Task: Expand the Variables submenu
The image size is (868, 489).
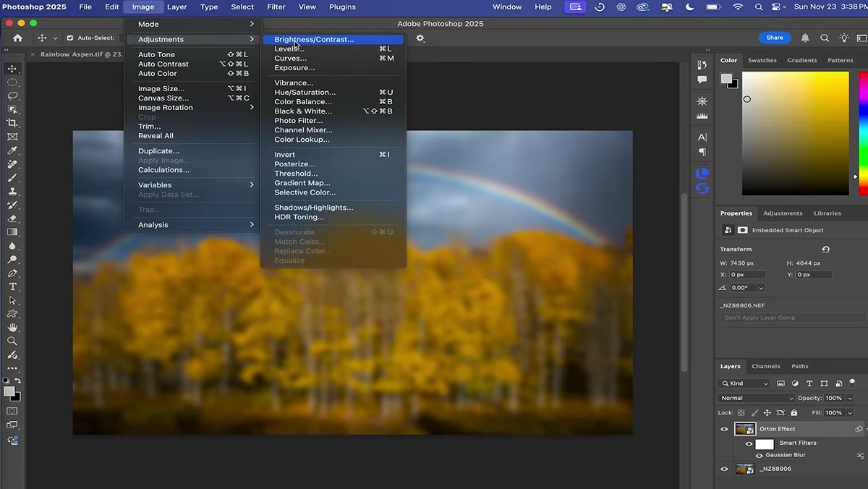Action: [192, 184]
